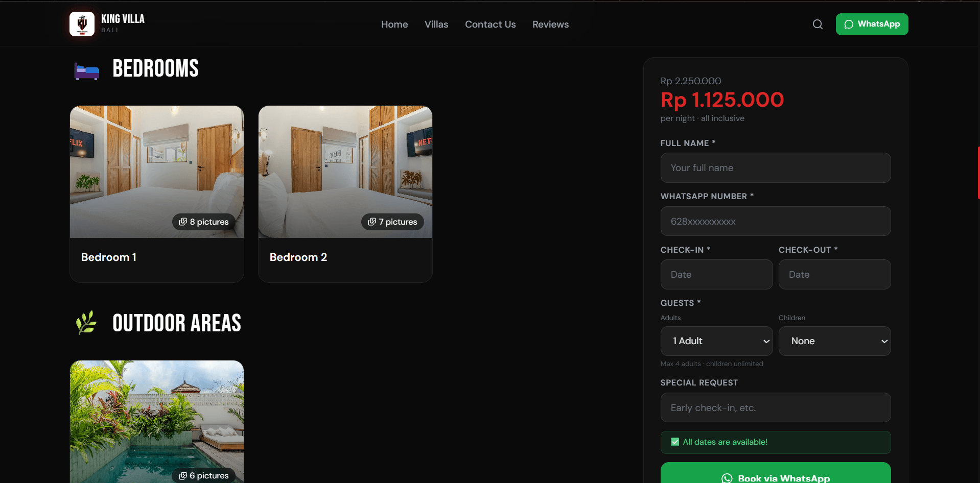
Task: Click the Bedroom 1 title text
Action: (x=109, y=257)
